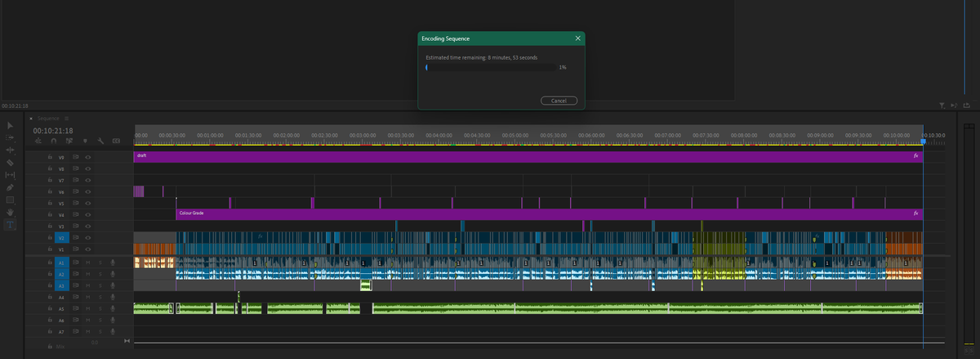Toggle track targeting for A2
The height and width of the screenshot is (359, 980).
point(61,275)
